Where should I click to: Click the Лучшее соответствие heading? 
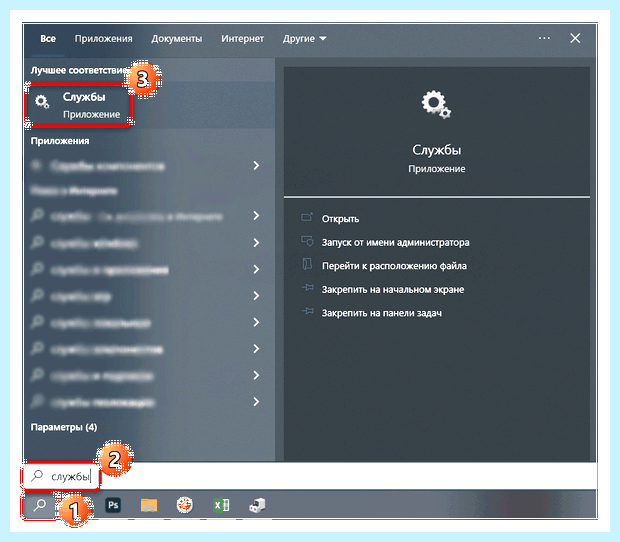(79, 70)
